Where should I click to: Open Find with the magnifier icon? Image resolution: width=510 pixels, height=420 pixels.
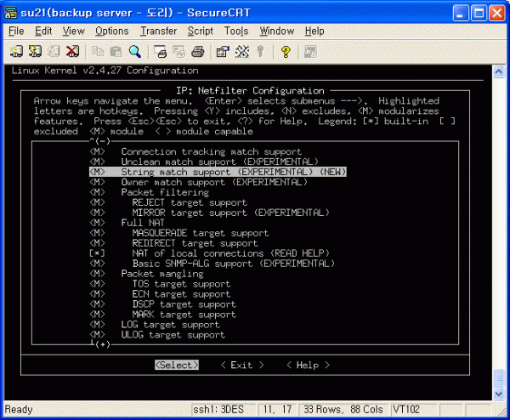[134, 51]
